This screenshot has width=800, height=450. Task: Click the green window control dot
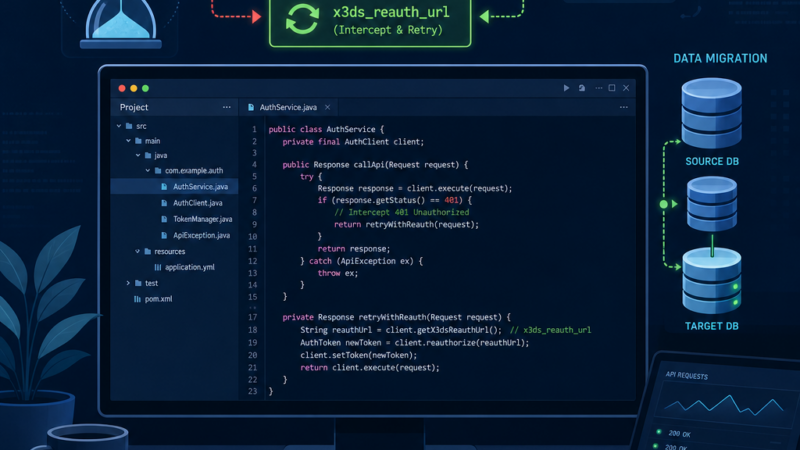pos(145,88)
